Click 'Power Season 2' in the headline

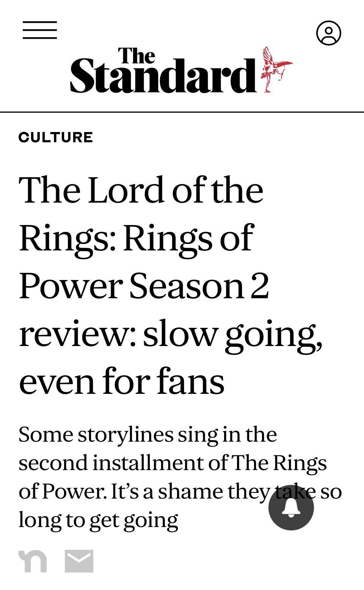pos(144,286)
